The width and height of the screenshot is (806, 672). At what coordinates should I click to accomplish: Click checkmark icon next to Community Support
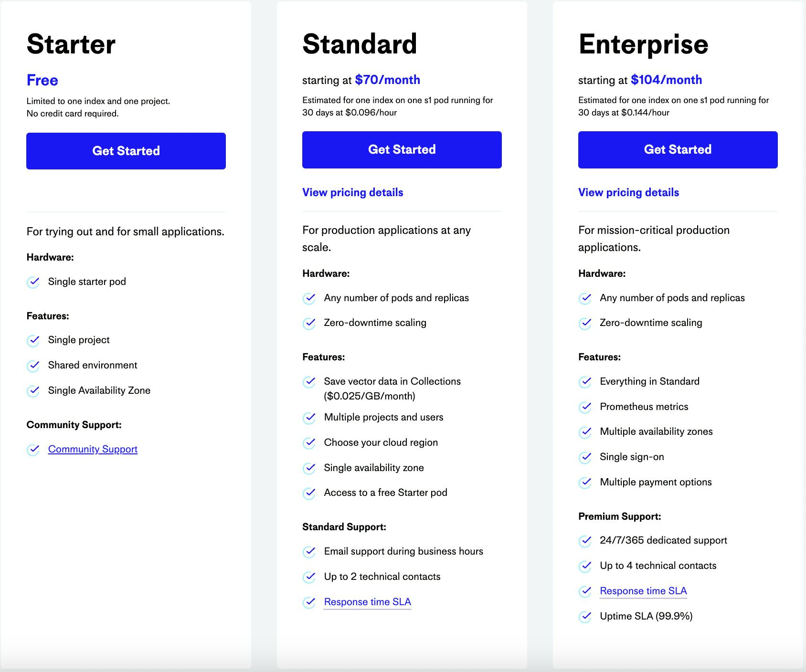click(33, 450)
